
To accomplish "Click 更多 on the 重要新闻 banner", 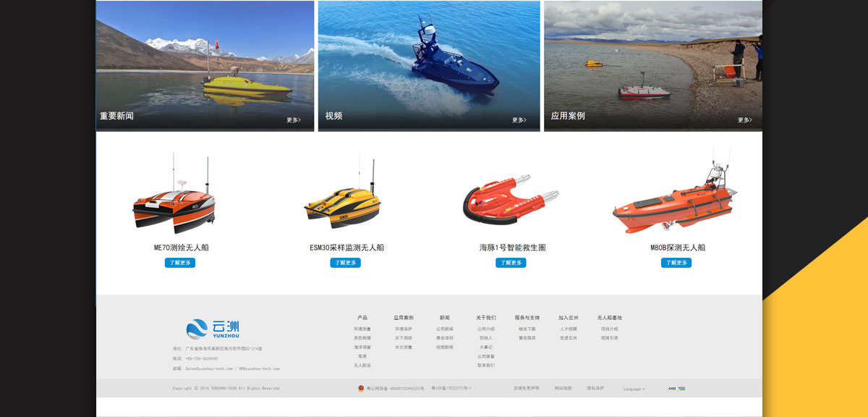I will 294,120.
